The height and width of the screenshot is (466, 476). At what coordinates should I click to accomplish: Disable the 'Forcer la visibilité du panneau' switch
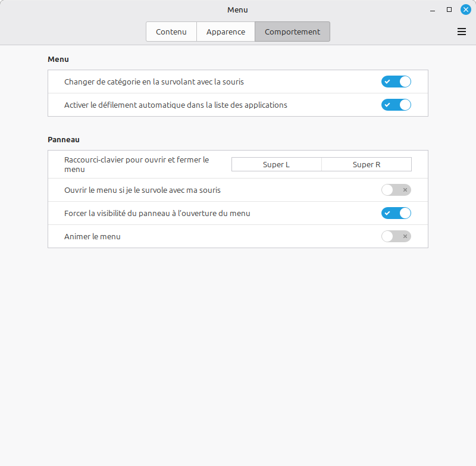[396, 213]
